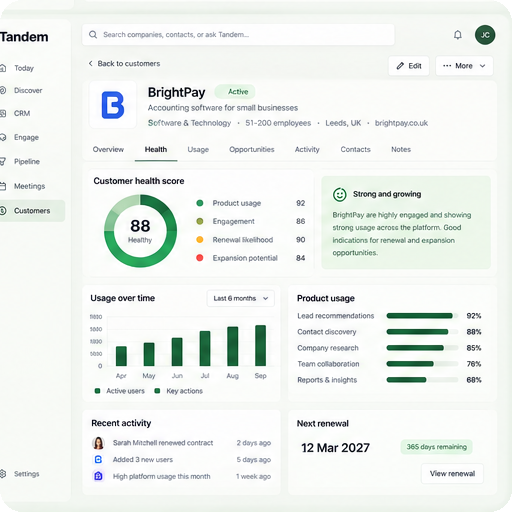Switch to the Activity tab

pos(307,149)
